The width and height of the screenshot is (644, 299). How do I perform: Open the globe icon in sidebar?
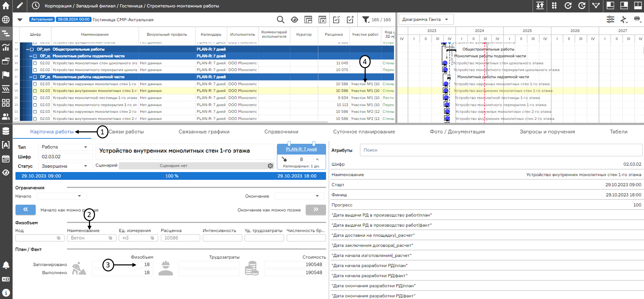coord(6,19)
